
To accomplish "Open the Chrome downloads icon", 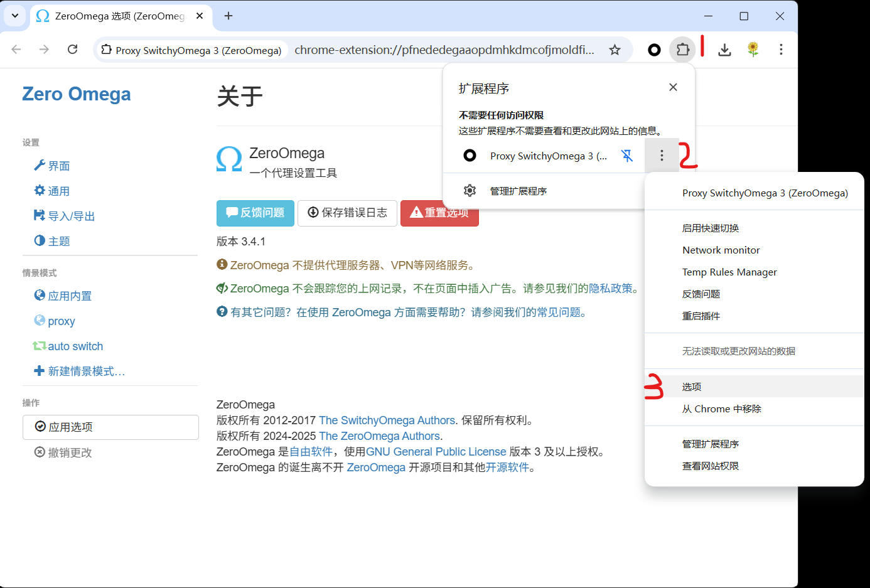I will point(724,50).
